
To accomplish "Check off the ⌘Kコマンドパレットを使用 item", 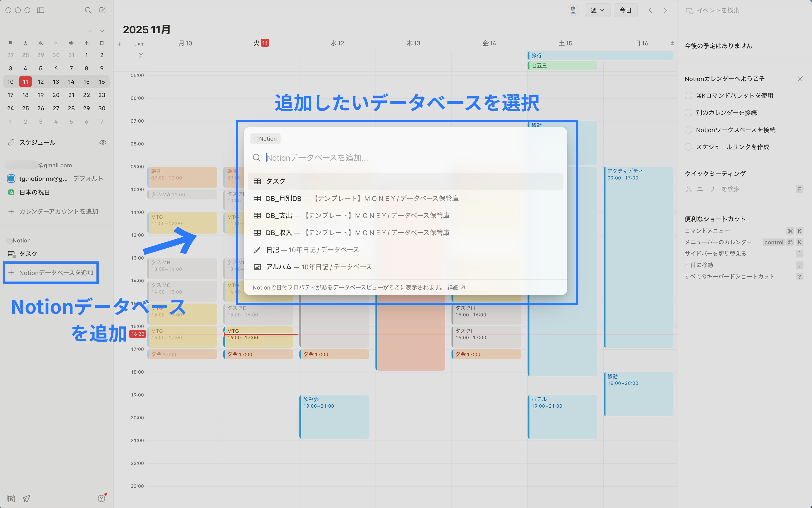I will pyautogui.click(x=689, y=95).
